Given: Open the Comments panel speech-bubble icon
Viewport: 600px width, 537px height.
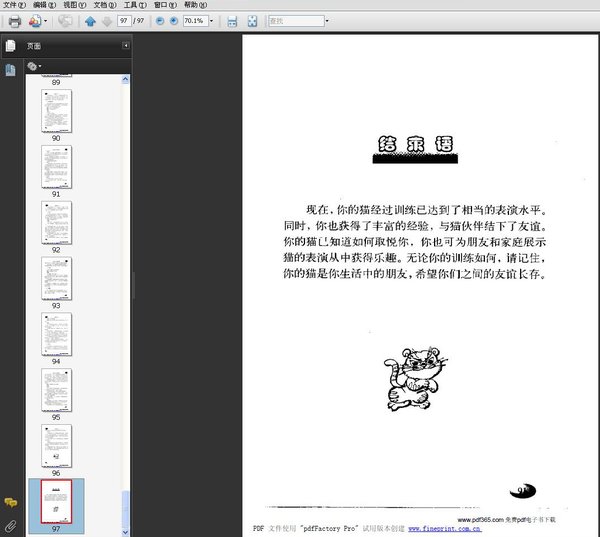Looking at the screenshot, I should click(x=11, y=503).
